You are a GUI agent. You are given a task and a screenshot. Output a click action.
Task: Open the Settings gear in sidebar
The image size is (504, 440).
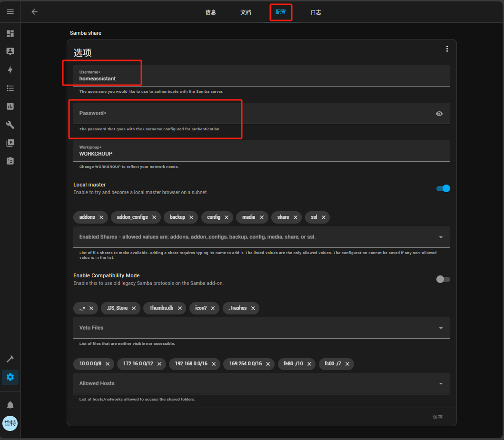point(10,377)
